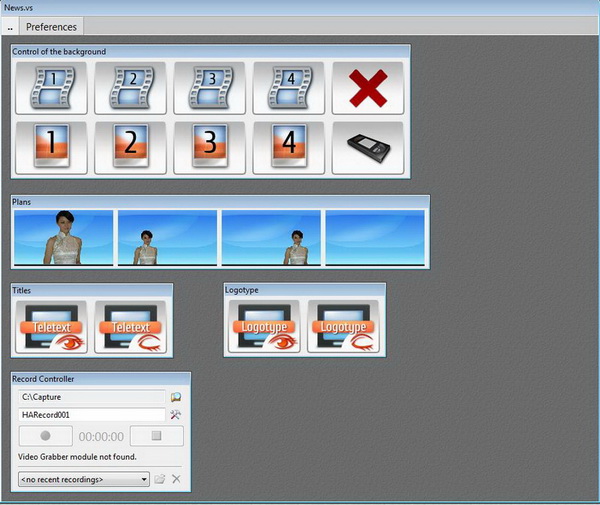The width and height of the screenshot is (600, 505).
Task: Click 'Video Grabber module not found.' message
Action: 77,457
